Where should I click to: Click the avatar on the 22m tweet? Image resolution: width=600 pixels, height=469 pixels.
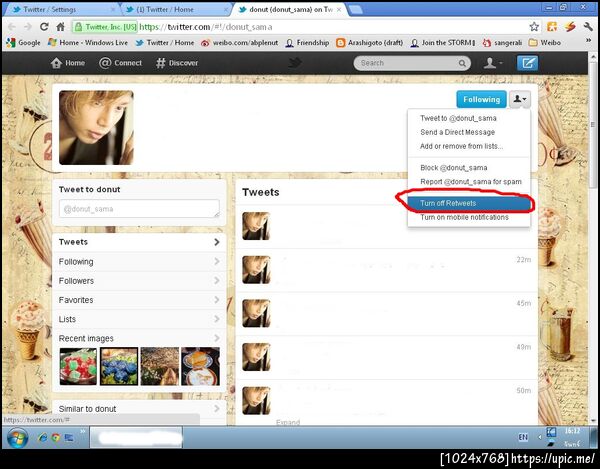click(x=256, y=270)
